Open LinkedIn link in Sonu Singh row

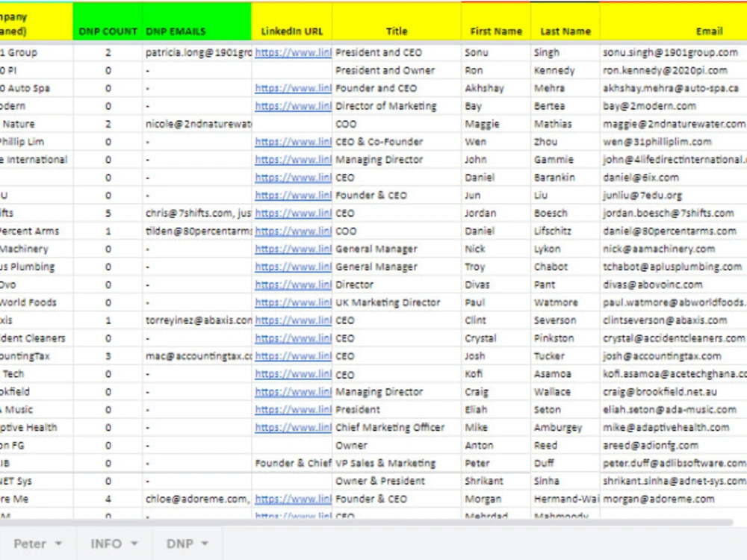click(293, 52)
